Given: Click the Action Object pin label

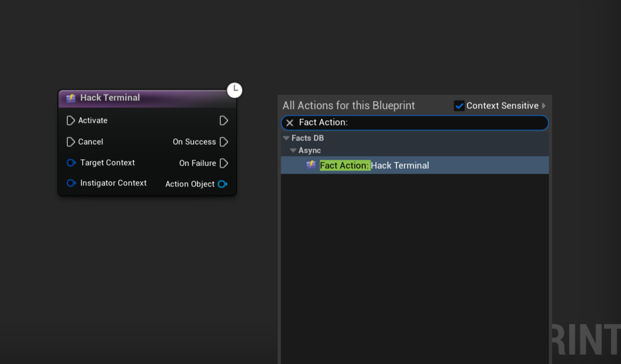Looking at the screenshot, I should [190, 184].
